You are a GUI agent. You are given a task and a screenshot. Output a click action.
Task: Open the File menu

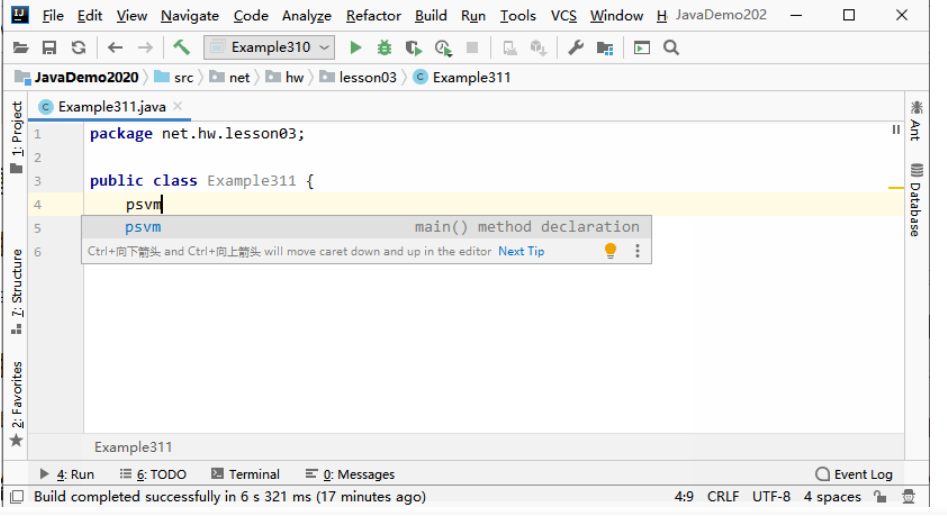click(x=53, y=16)
